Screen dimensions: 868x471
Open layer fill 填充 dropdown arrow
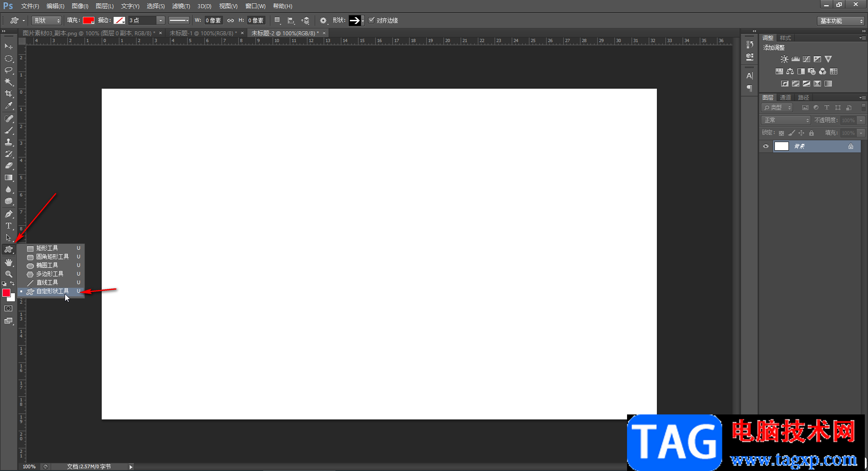861,133
